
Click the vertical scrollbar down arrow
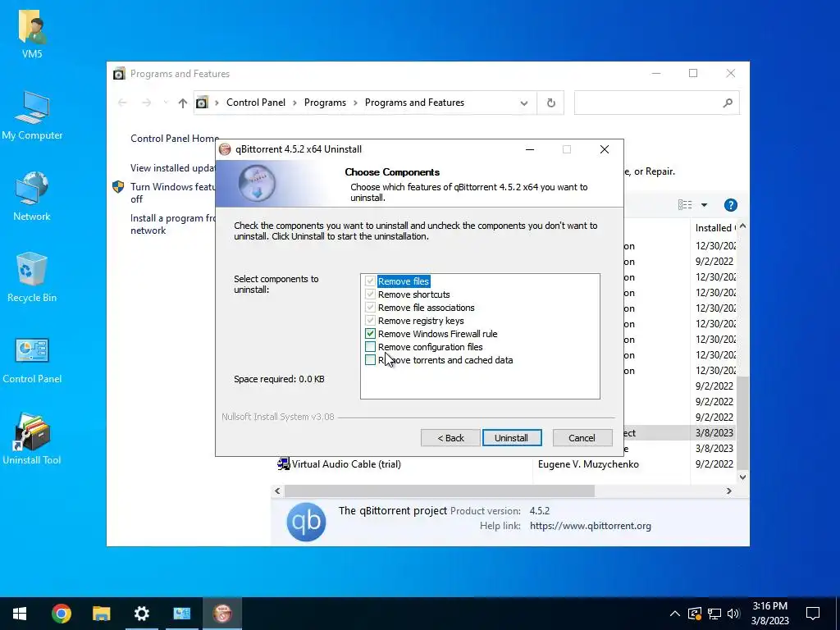pyautogui.click(x=742, y=477)
